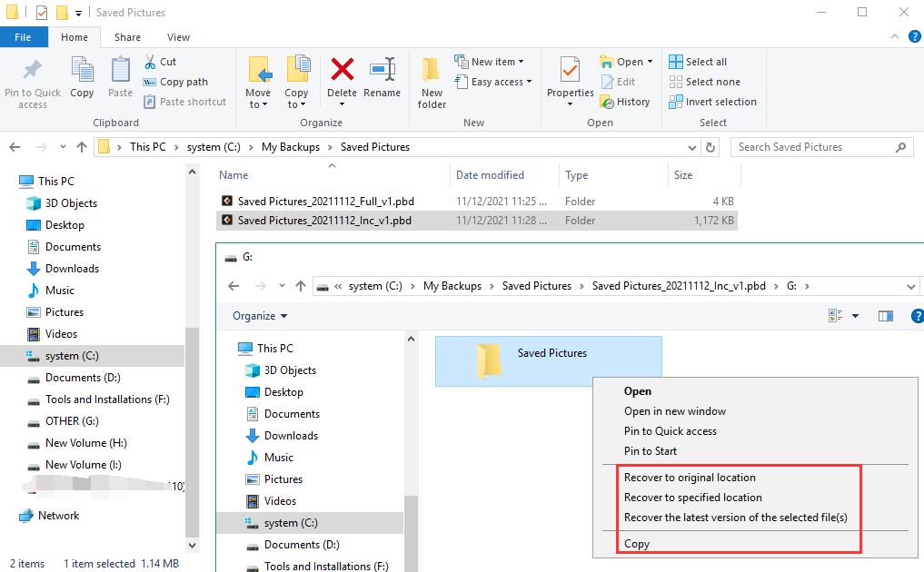Toggle the preview pane in G: window

[886, 316]
